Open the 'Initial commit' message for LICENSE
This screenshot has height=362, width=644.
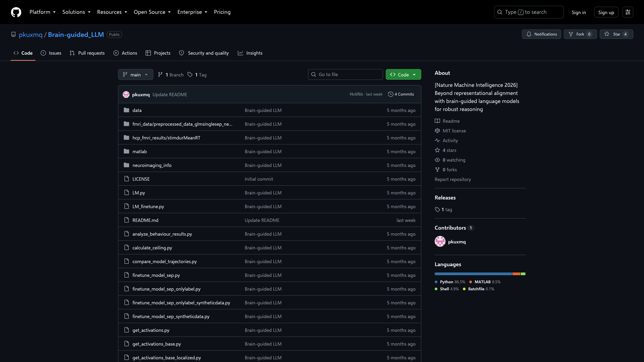(259, 179)
